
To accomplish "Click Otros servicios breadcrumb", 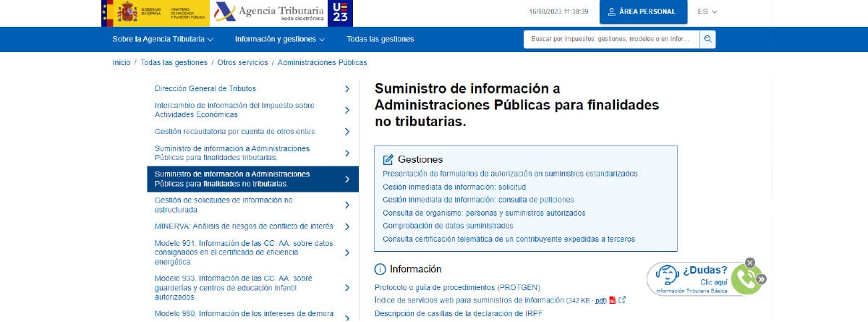I will coord(242,63).
